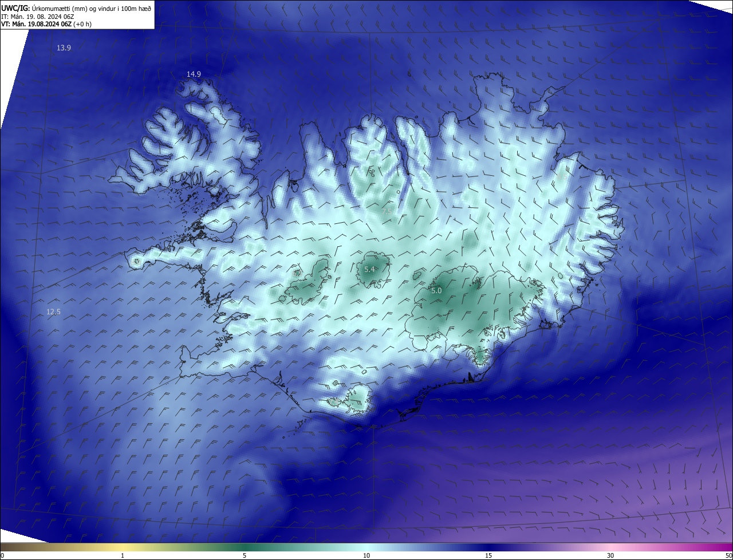Select the 'IT: Mán. 19. 08. 2024 06Z' line
This screenshot has width=733, height=560.
37,17
